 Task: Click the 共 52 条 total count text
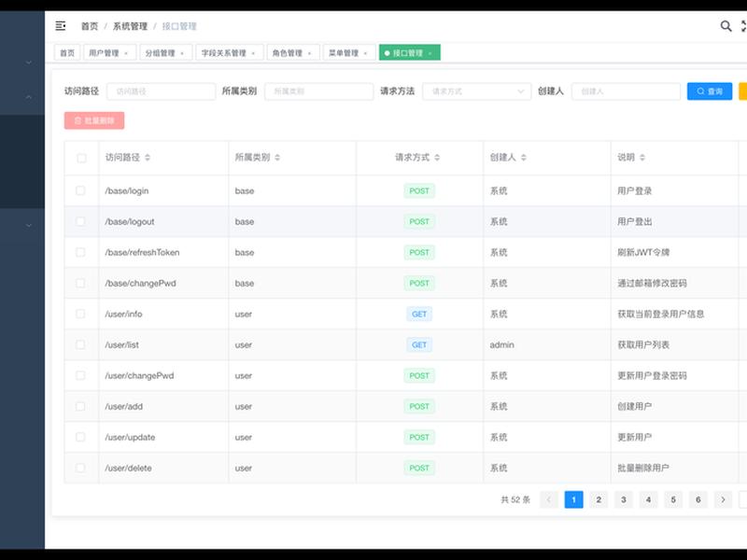515,499
